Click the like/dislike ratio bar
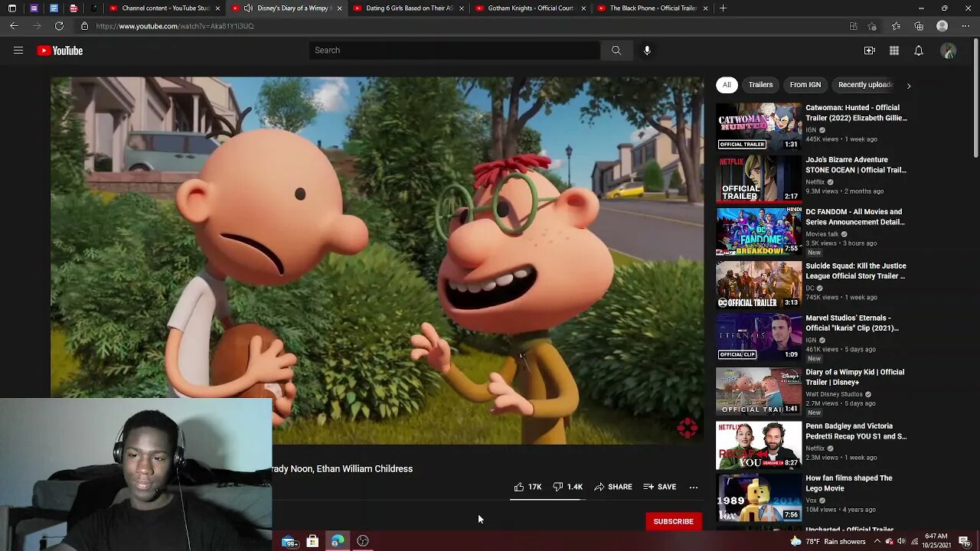Viewport: 980px width, 551px height. tap(547, 499)
